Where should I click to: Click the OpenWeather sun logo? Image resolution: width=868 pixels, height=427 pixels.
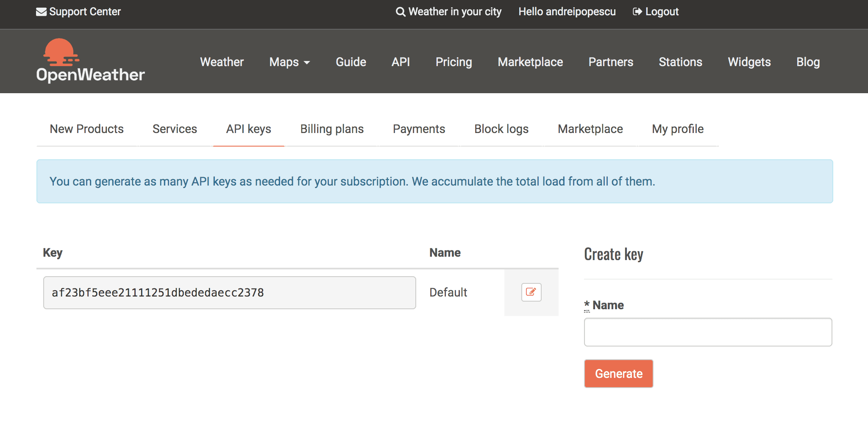61,52
